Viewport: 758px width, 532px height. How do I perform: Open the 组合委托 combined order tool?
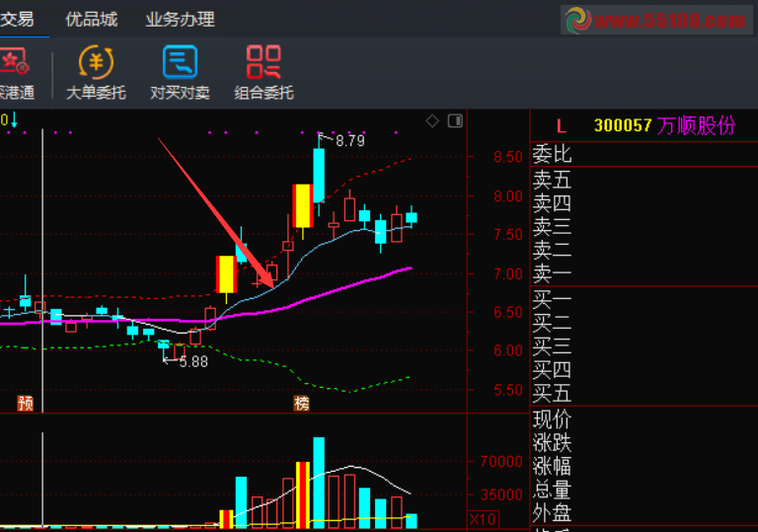click(x=264, y=74)
